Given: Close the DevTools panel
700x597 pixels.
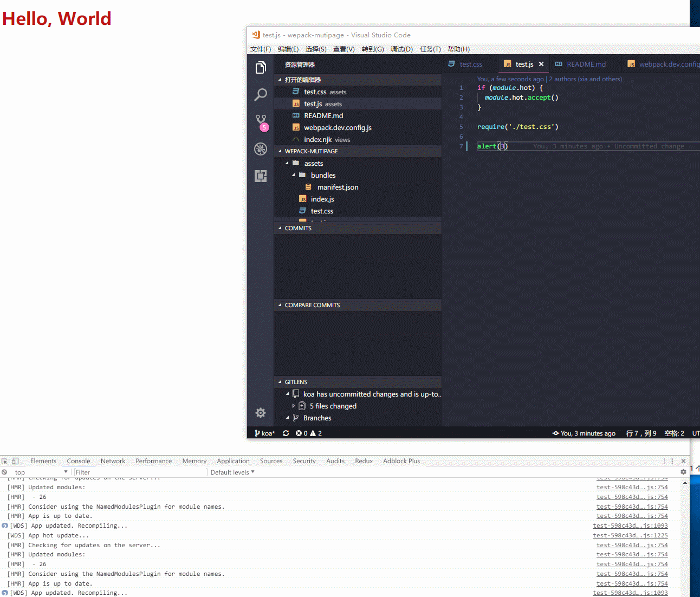Looking at the screenshot, I should (683, 461).
